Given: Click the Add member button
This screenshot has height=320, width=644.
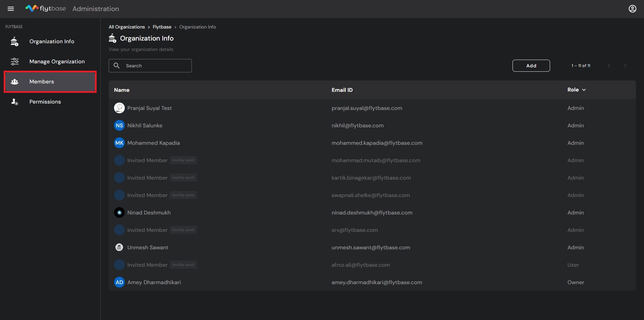Looking at the screenshot, I should [531, 66].
